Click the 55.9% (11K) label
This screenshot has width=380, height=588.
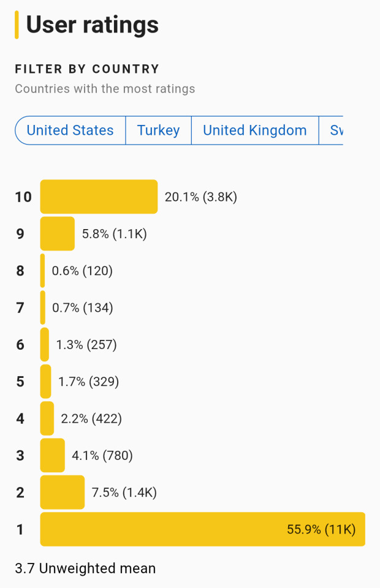point(321,529)
